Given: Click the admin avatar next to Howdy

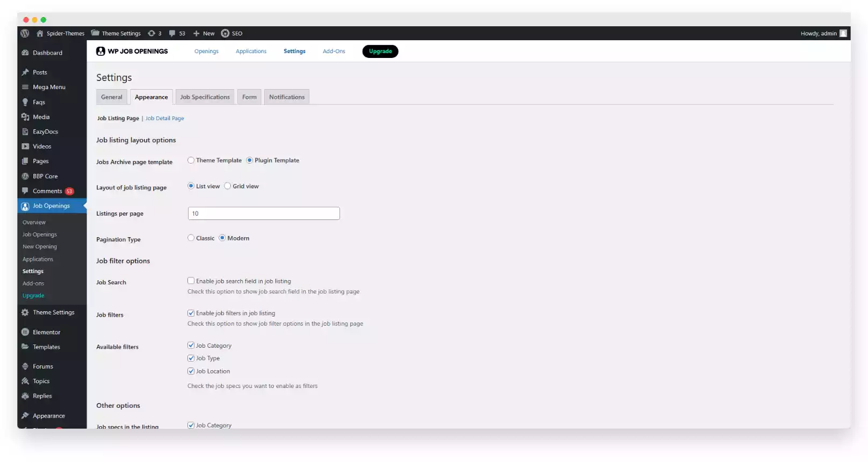Looking at the screenshot, I should (843, 33).
